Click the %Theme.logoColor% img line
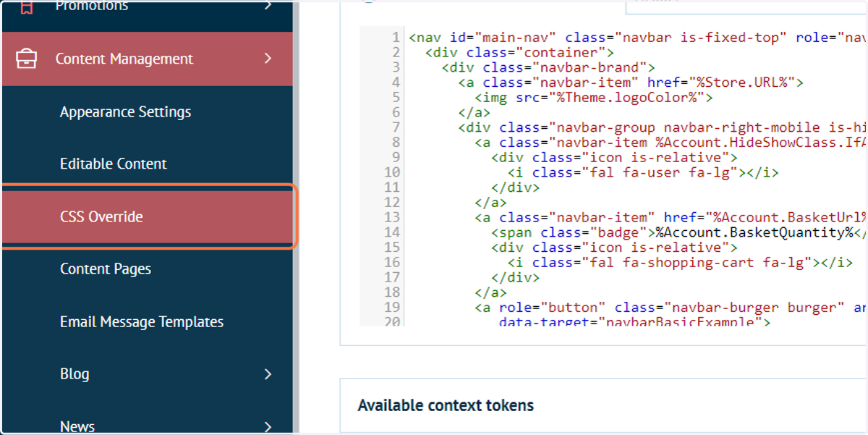The height and width of the screenshot is (435, 868). point(594,98)
